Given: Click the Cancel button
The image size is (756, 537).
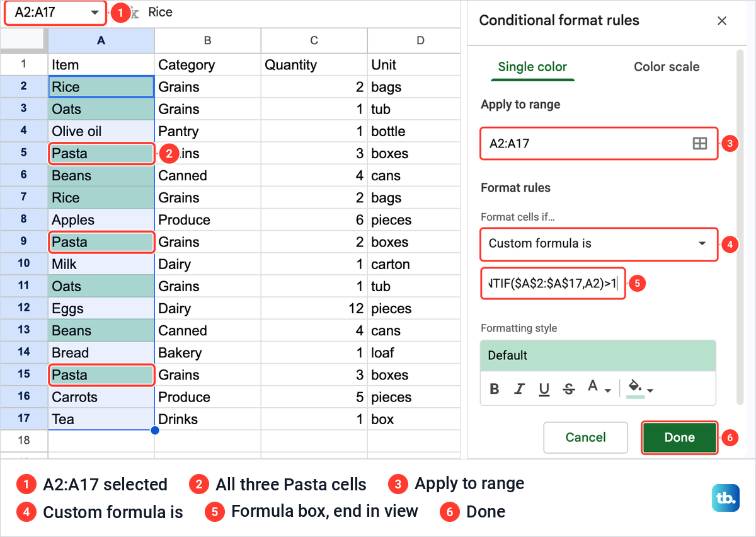Looking at the screenshot, I should tap(586, 437).
